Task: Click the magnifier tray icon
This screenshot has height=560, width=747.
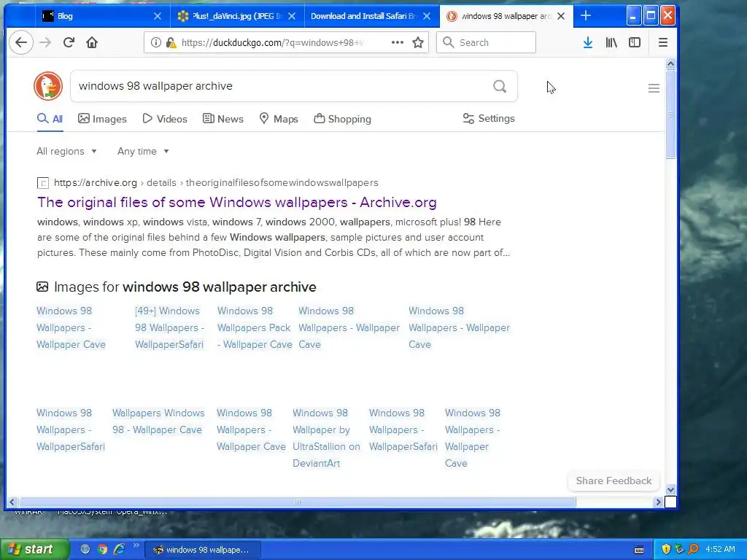Action: 693,549
